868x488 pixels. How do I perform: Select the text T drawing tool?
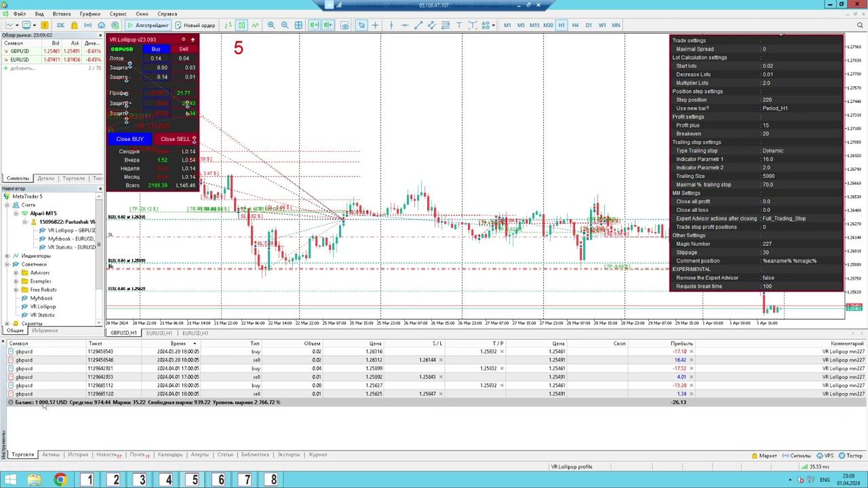click(x=459, y=25)
